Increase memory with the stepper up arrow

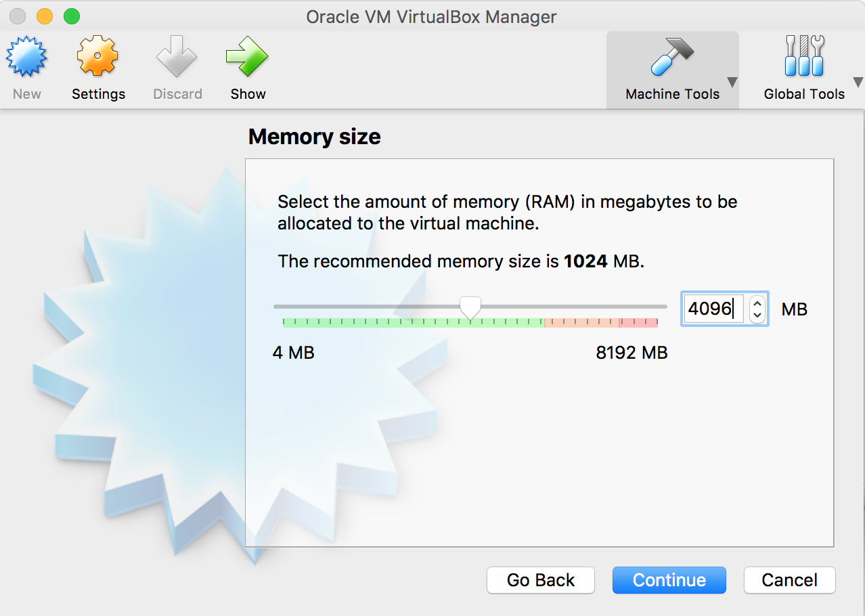[757, 303]
